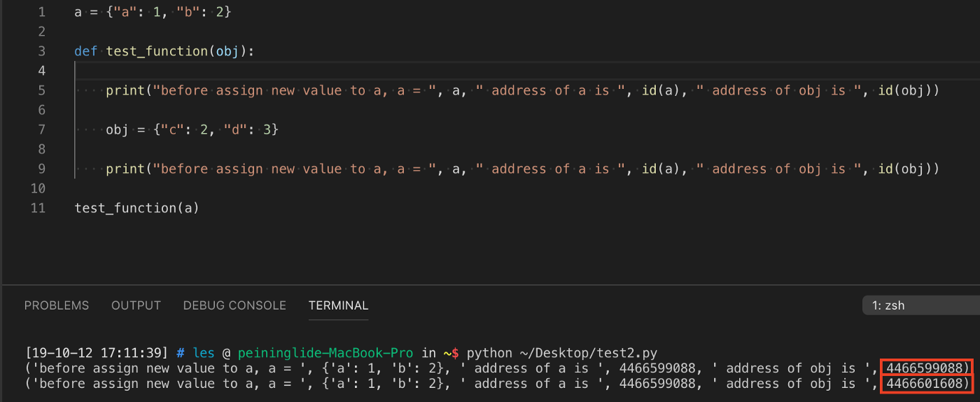Click line number 3 in the gutter
980x402 pixels.
41,51
